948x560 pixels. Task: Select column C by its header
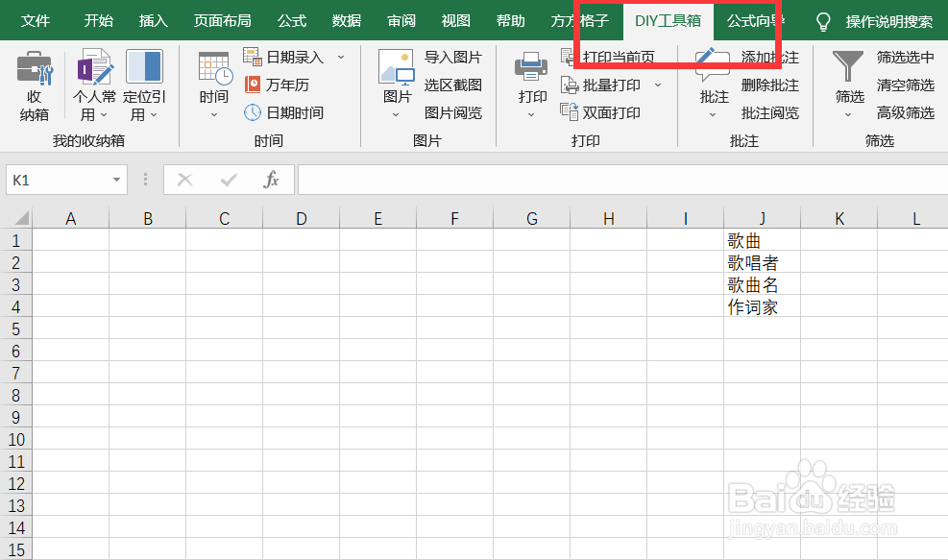(x=224, y=217)
